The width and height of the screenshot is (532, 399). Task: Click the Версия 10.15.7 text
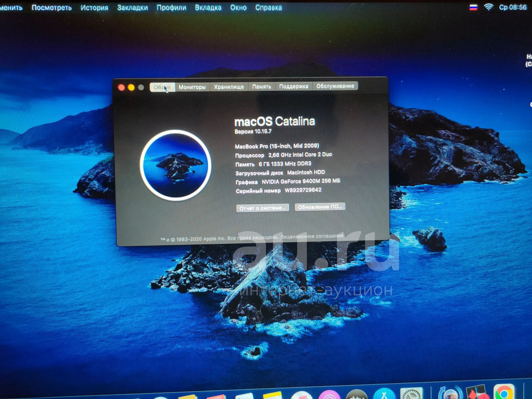[x=253, y=132]
